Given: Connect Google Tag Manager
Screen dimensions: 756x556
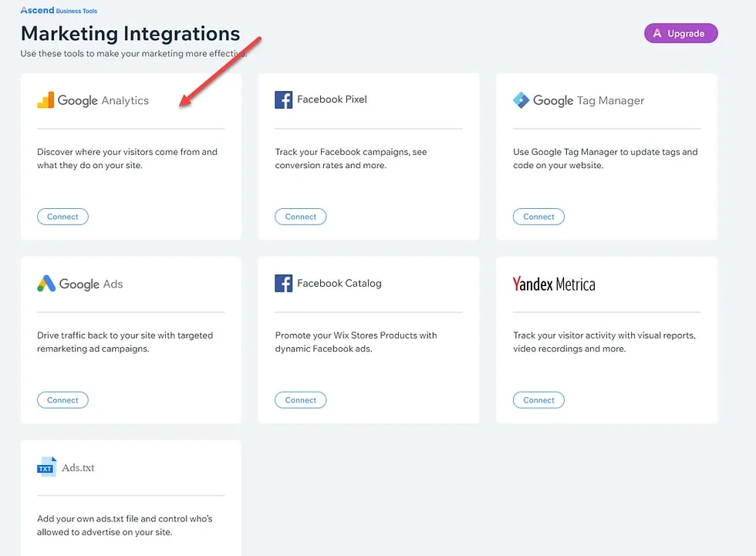Looking at the screenshot, I should (538, 217).
